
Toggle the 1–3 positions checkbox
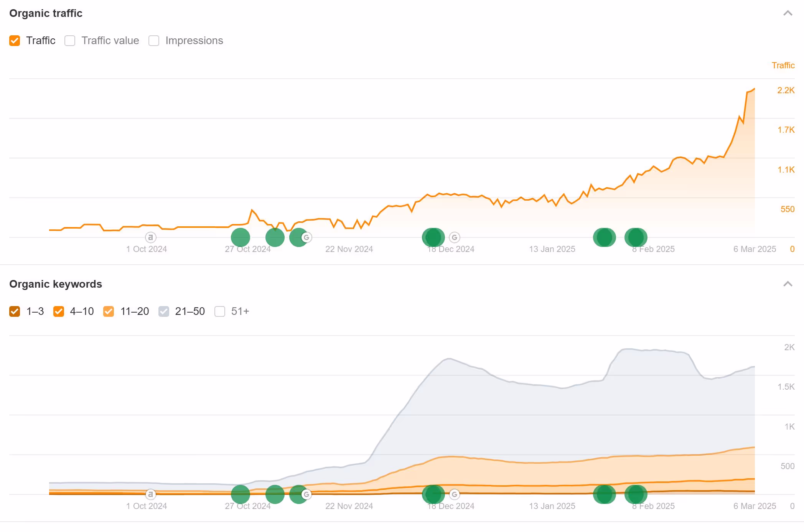15,311
